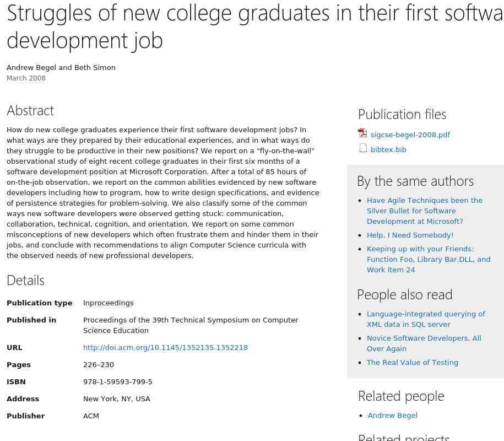Open 'Novice Software Developers, All Over Again'

424,343
